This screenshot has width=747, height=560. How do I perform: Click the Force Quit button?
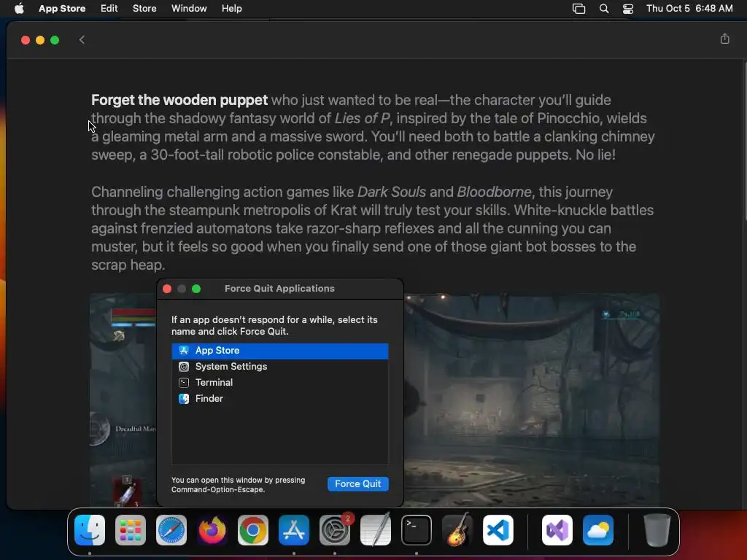[357, 484]
